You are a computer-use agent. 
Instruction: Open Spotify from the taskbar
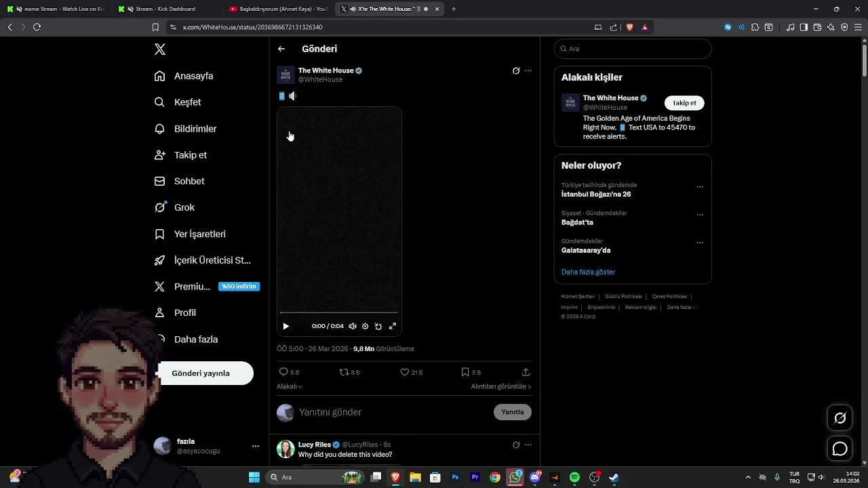click(x=574, y=477)
